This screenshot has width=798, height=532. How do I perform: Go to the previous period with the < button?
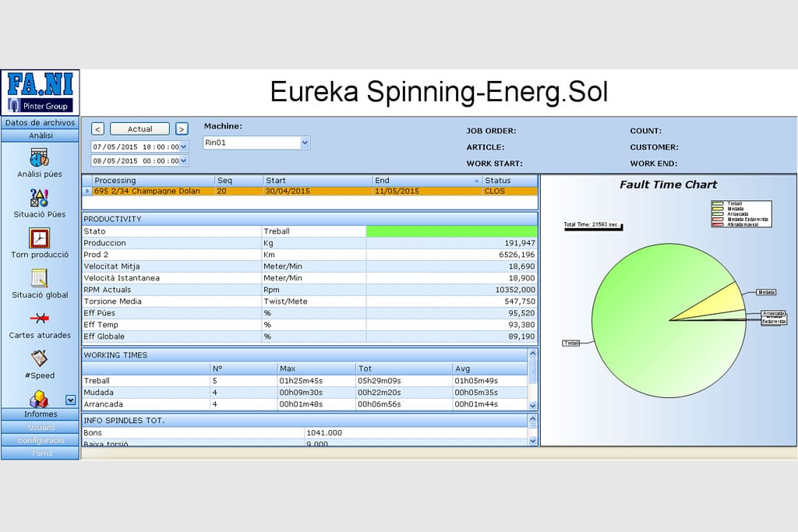pyautogui.click(x=97, y=129)
